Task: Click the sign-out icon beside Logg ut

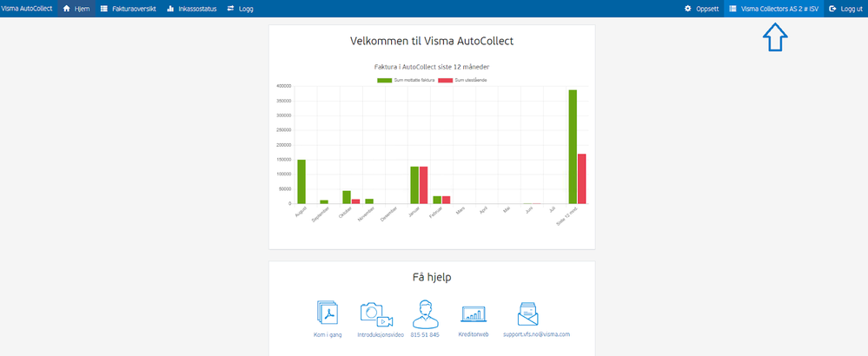Action: pyautogui.click(x=832, y=9)
